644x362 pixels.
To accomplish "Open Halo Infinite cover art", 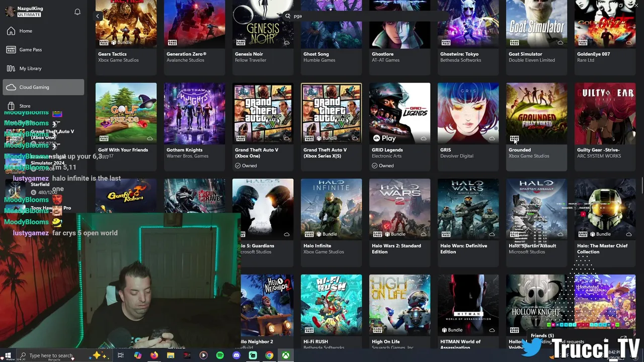I will (x=331, y=209).
